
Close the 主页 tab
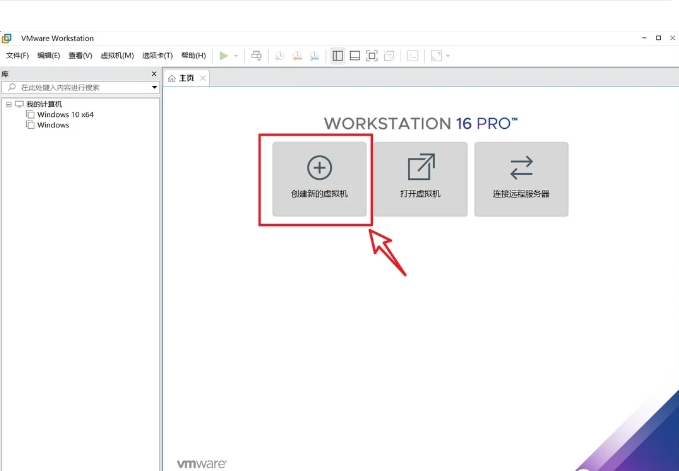click(x=203, y=78)
